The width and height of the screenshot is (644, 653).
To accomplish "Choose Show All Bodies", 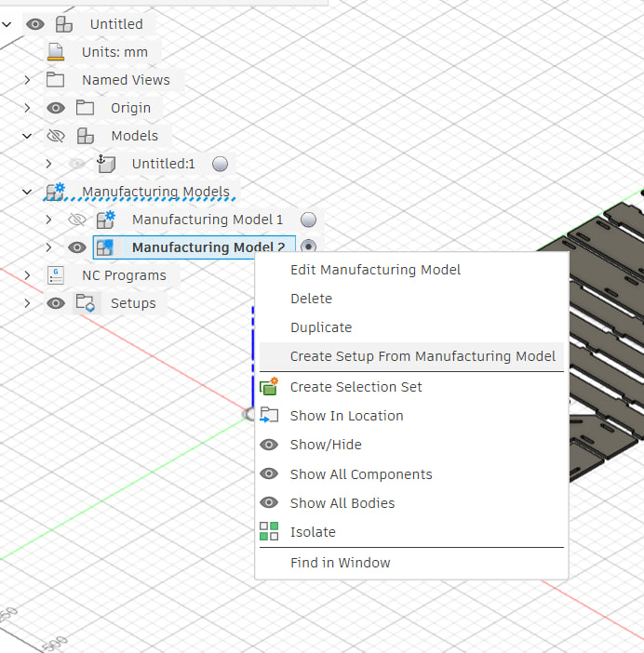I will point(411,503).
